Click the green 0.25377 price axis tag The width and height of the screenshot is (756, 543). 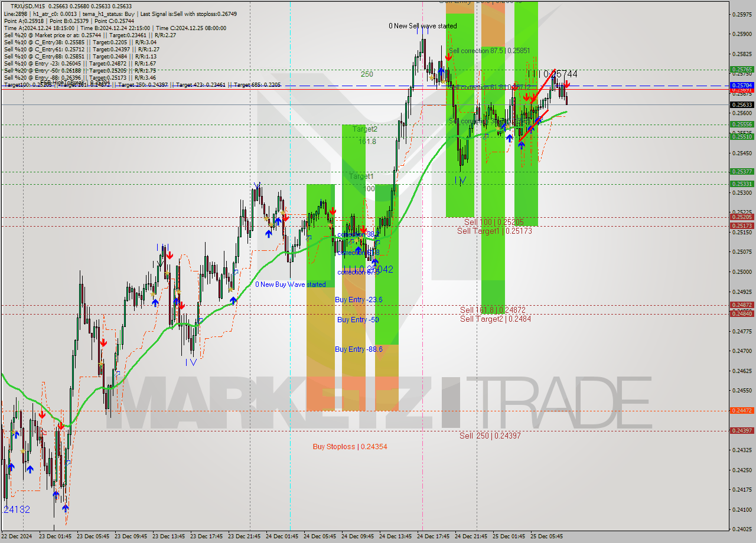(x=742, y=172)
